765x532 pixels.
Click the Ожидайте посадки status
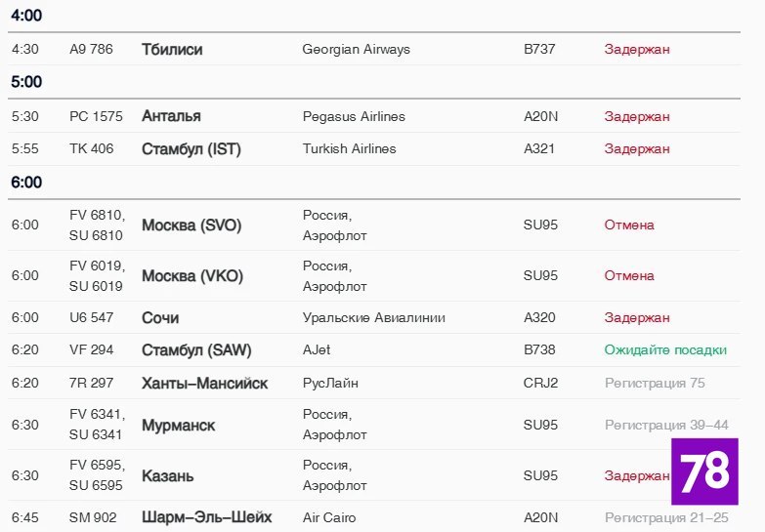click(x=665, y=350)
